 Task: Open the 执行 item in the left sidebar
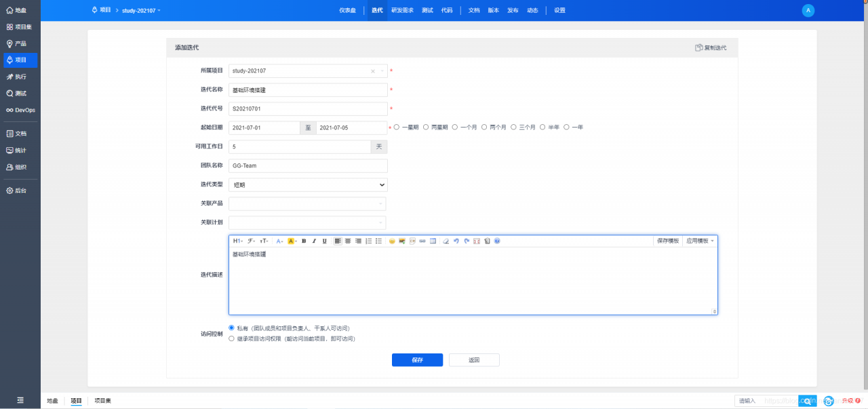tap(20, 77)
